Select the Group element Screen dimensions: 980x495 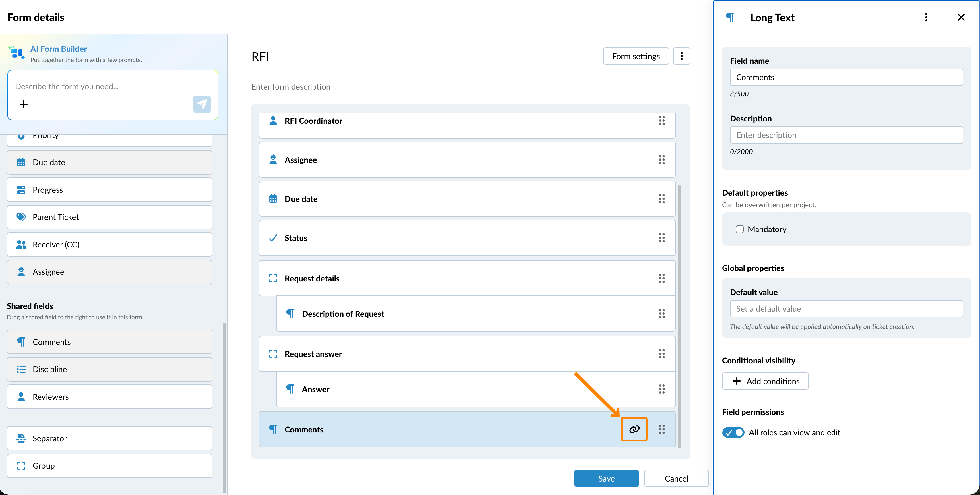pyautogui.click(x=110, y=466)
